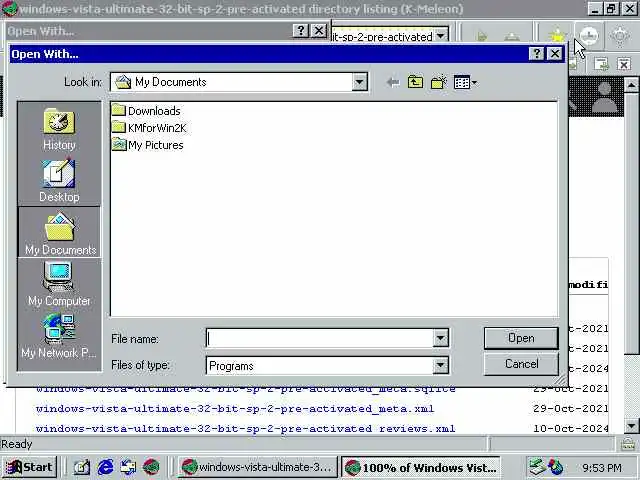Open My Network Places shortcut

[x=59, y=336]
